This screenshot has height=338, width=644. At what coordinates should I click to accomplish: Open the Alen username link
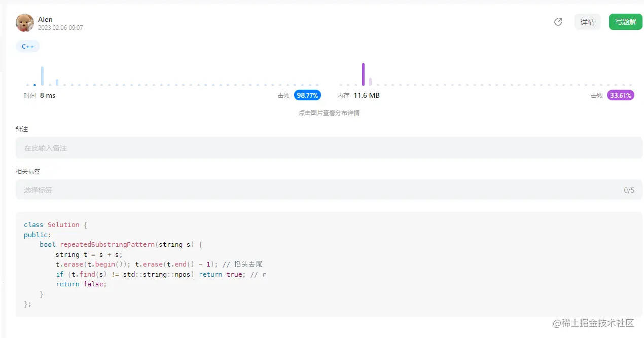(45, 19)
